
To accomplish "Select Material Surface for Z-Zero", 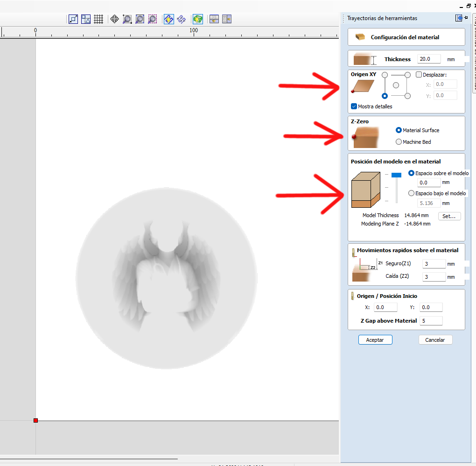I will pos(399,130).
